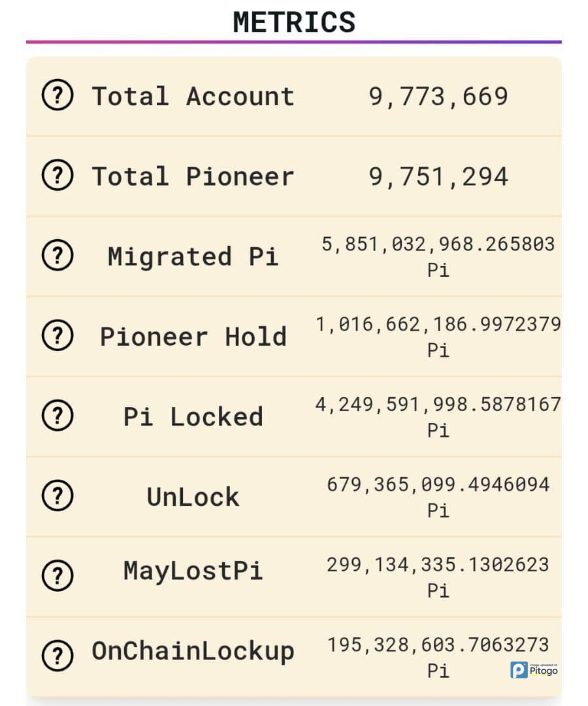
Task: Click the Total Pioneer value 9,751,294
Action: [x=438, y=177]
